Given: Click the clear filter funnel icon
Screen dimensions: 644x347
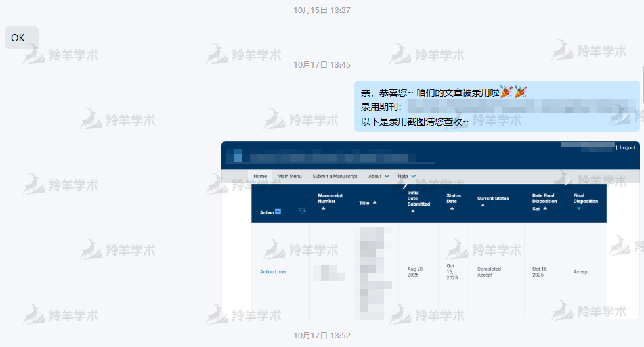Looking at the screenshot, I should [302, 211].
